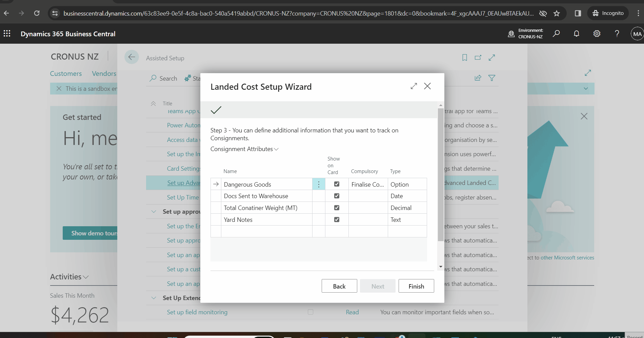This screenshot has height=338, width=644.
Task: Collapse the Title column group arrow
Action: [153, 104]
